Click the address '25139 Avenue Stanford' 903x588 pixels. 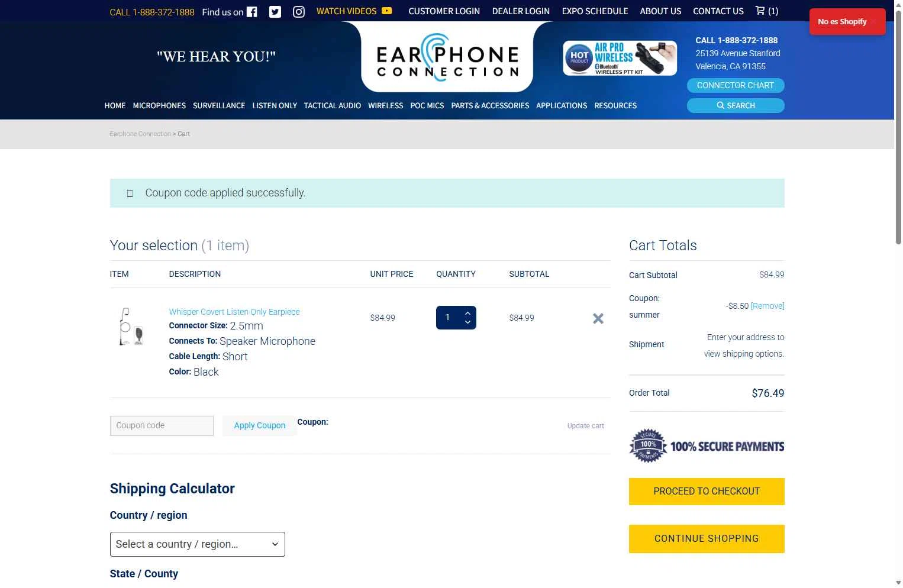(x=738, y=53)
